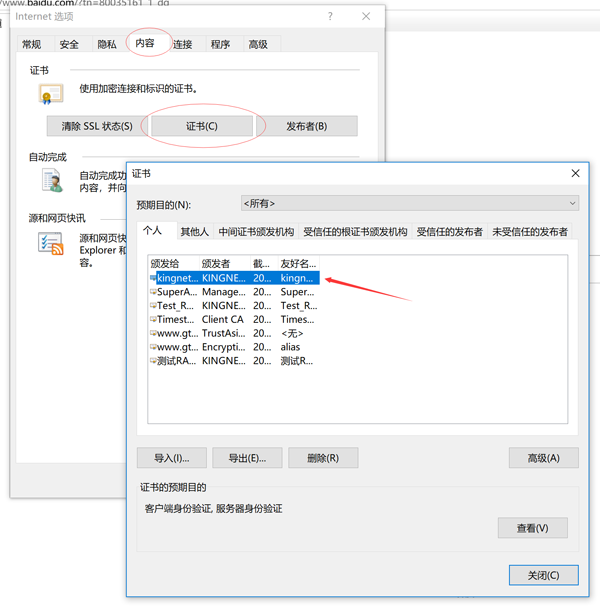The width and height of the screenshot is (600, 607).
Task: Click the 证书(C) button
Action: 202,126
